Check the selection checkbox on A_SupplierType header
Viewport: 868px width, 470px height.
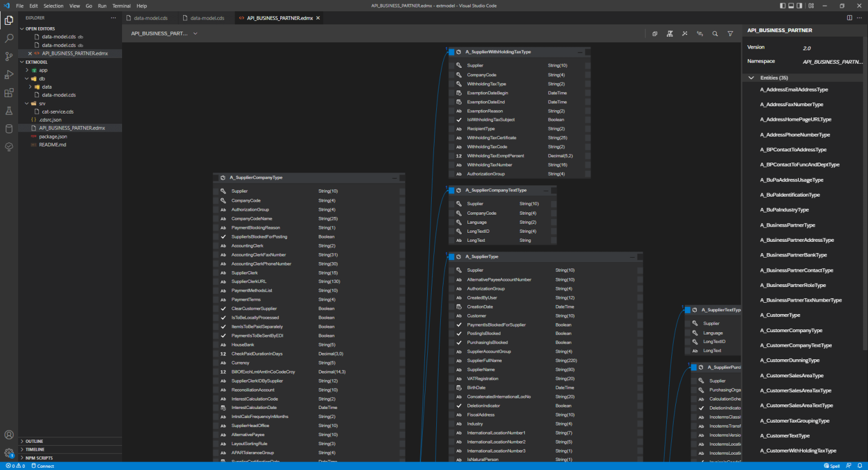pyautogui.click(x=452, y=256)
